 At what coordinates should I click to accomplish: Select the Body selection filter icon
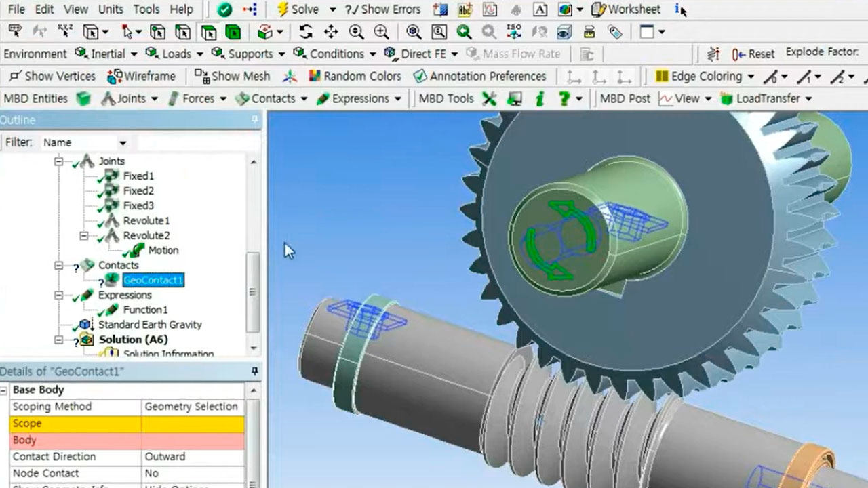233,32
